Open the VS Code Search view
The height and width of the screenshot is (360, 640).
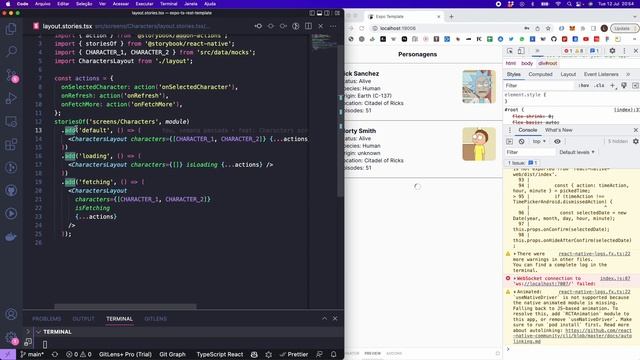coord(11,51)
